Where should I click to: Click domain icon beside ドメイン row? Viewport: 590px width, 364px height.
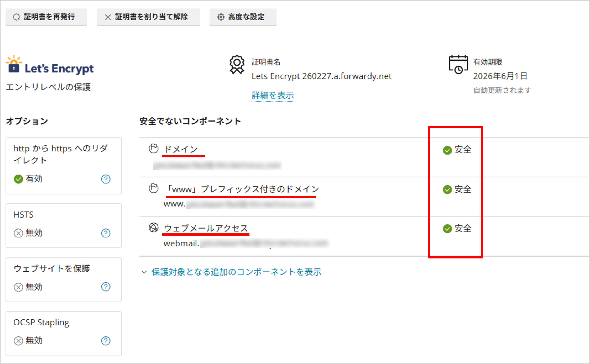point(153,149)
